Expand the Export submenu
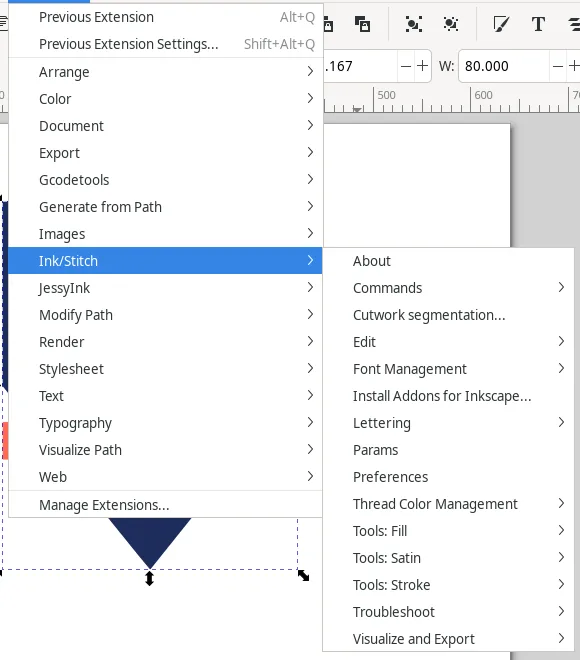Viewport: 580px width, 660px height. tap(165, 153)
